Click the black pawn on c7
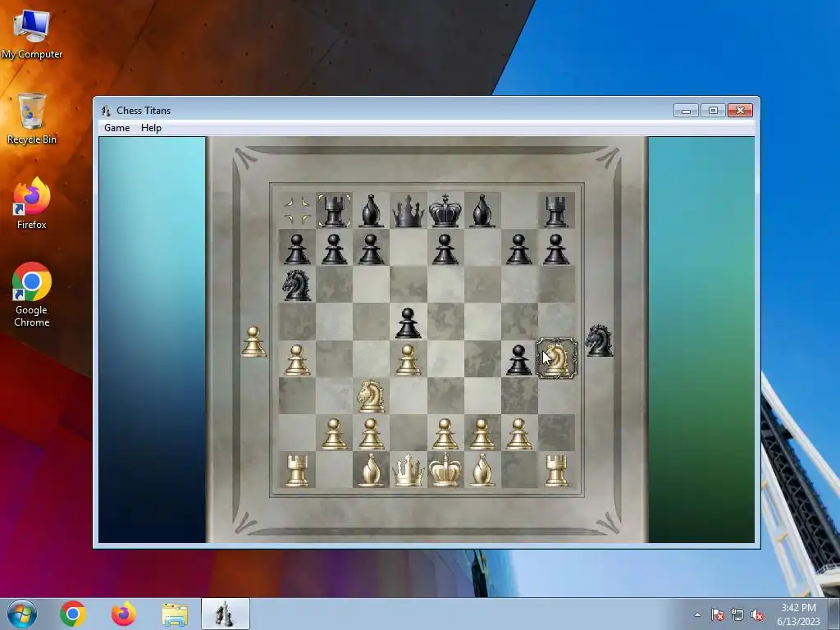 (x=372, y=249)
